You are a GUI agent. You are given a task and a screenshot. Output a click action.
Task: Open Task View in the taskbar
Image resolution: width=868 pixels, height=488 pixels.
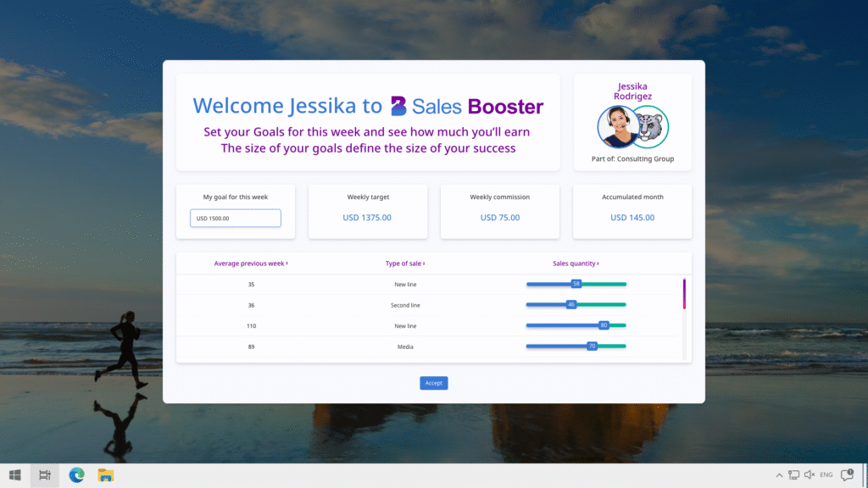46,475
